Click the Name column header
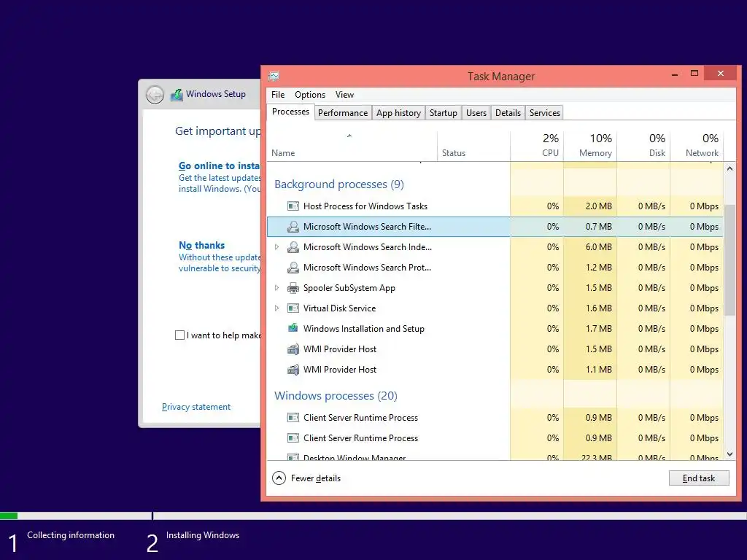 tap(352, 145)
